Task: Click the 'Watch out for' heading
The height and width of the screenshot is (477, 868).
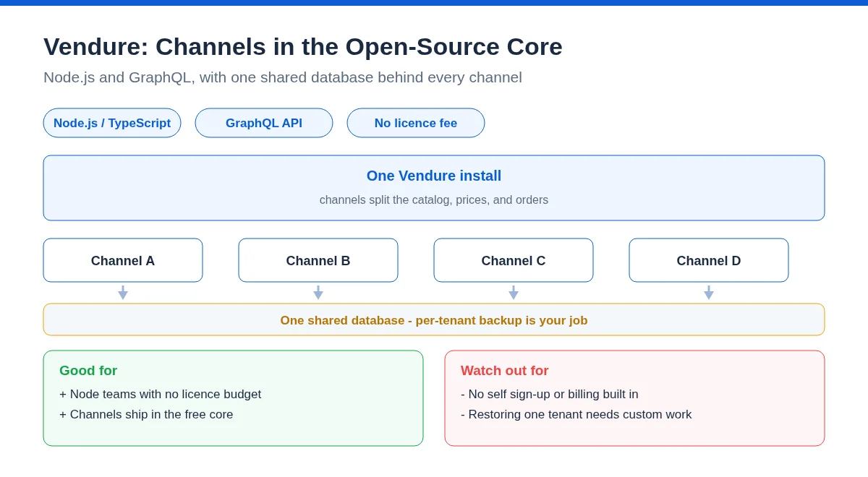Action: pyautogui.click(x=505, y=371)
